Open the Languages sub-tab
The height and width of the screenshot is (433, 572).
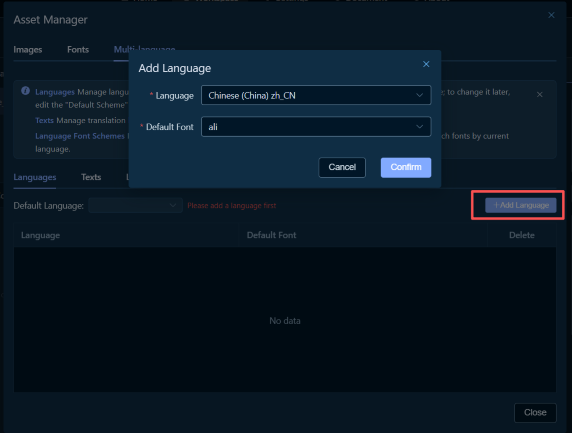pyautogui.click(x=35, y=177)
